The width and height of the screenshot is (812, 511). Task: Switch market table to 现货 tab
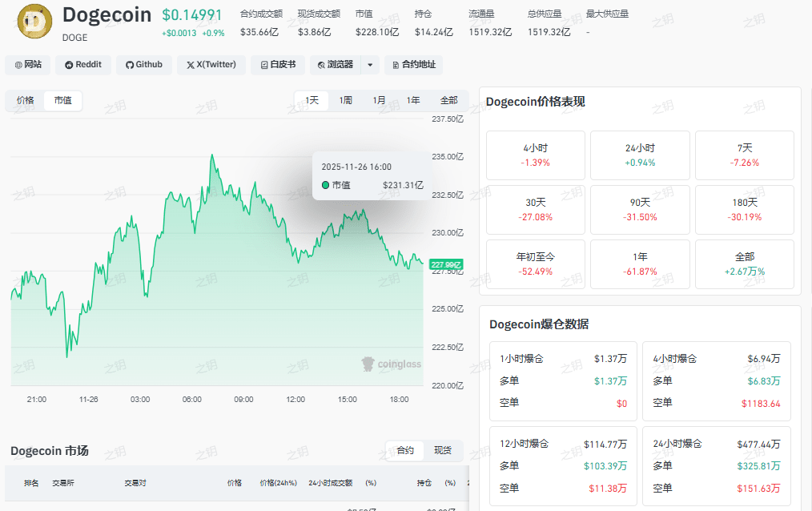(x=442, y=450)
